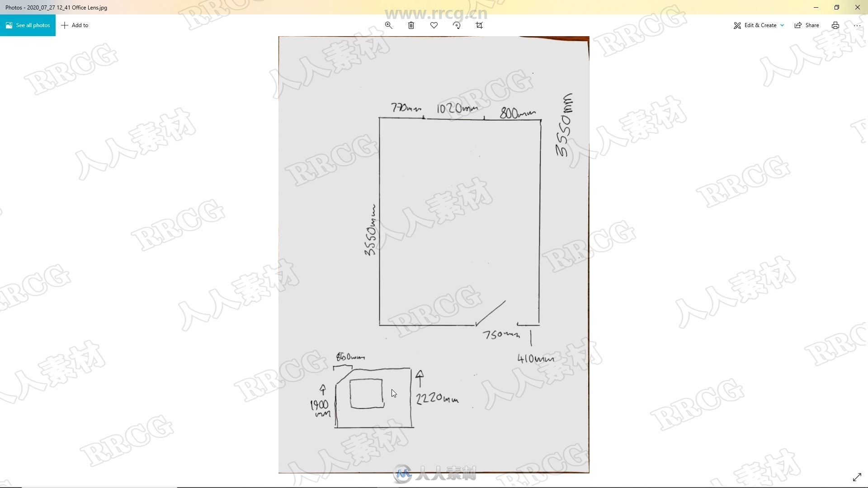Click the favorite/heart icon
This screenshot has width=868, height=488.
coord(434,25)
